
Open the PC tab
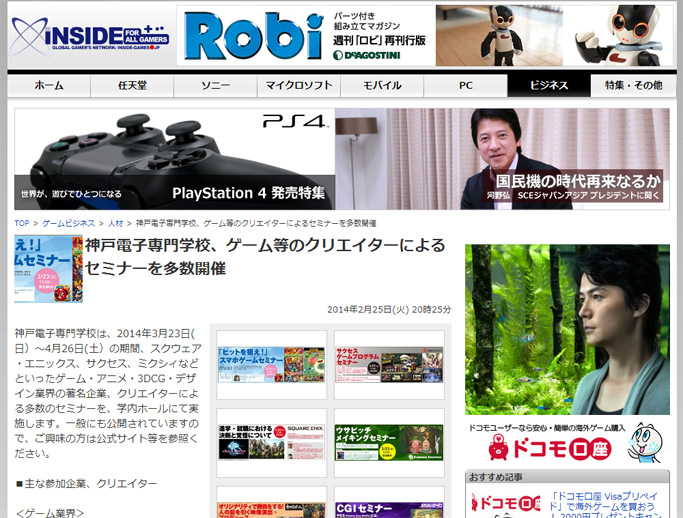pos(466,85)
